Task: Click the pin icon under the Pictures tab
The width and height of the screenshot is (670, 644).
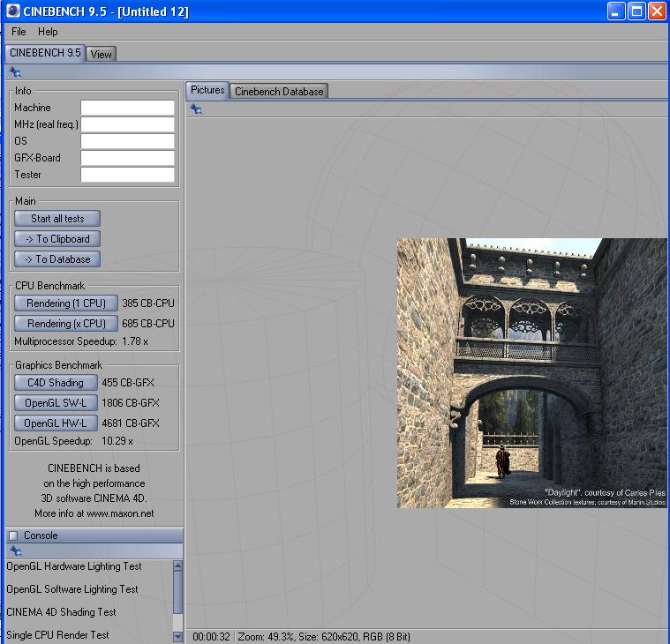Action: [196, 109]
